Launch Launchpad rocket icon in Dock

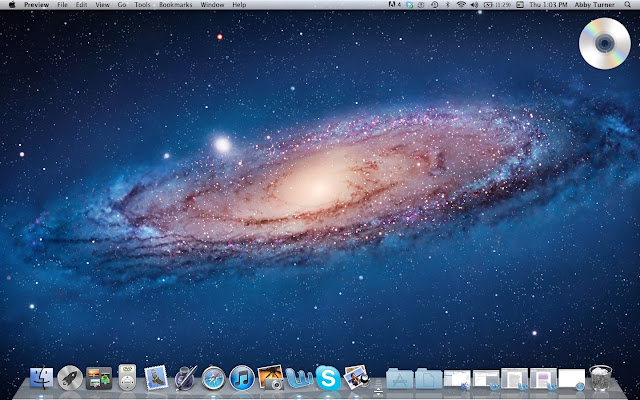70,378
